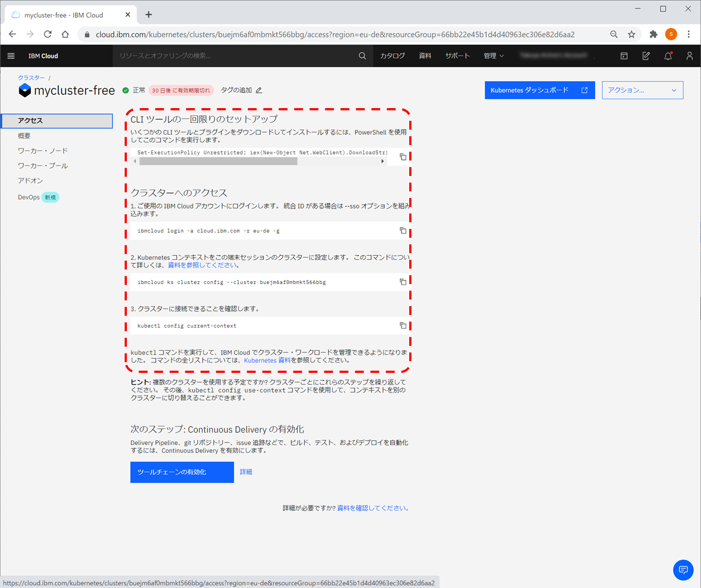Expand the アクション dropdown
The image size is (701, 588).
[643, 90]
